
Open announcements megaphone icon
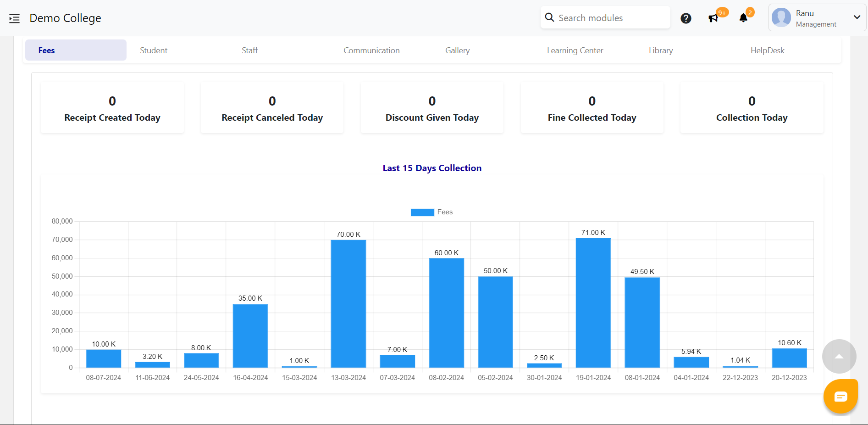click(x=713, y=18)
